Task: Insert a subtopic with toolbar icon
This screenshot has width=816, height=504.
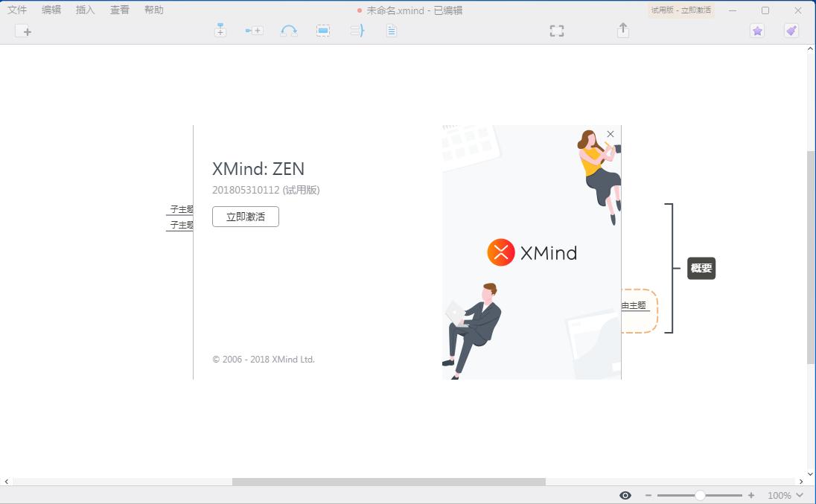Action: click(254, 31)
